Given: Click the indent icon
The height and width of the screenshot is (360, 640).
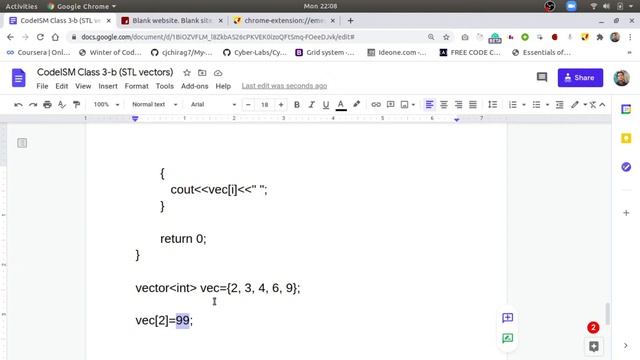Looking at the screenshot, I should 560,105.
